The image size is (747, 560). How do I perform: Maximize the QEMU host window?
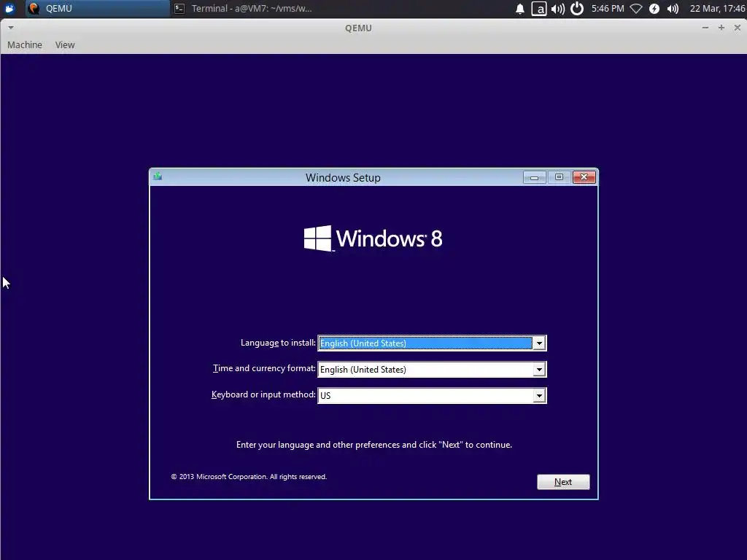(721, 28)
